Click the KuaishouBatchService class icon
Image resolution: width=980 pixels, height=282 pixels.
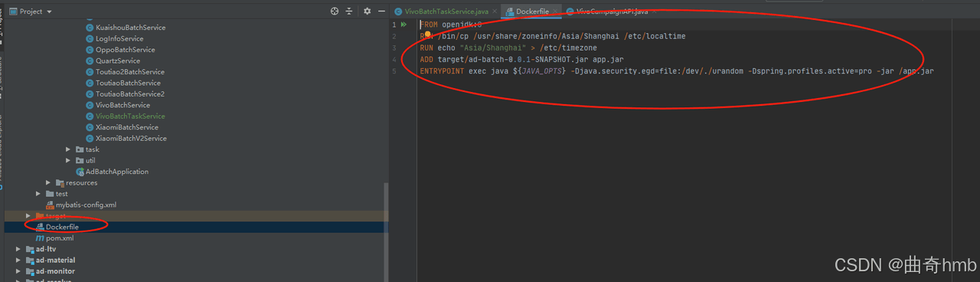(x=90, y=28)
